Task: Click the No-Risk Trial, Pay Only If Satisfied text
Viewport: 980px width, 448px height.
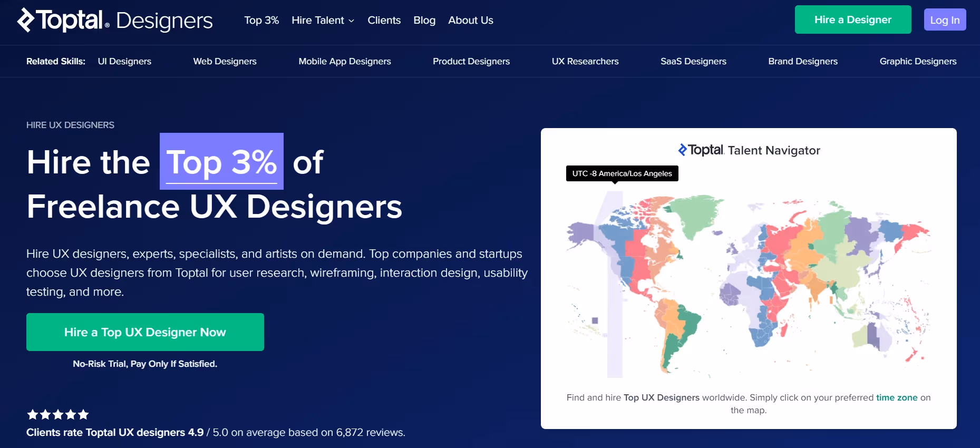Action: tap(145, 364)
